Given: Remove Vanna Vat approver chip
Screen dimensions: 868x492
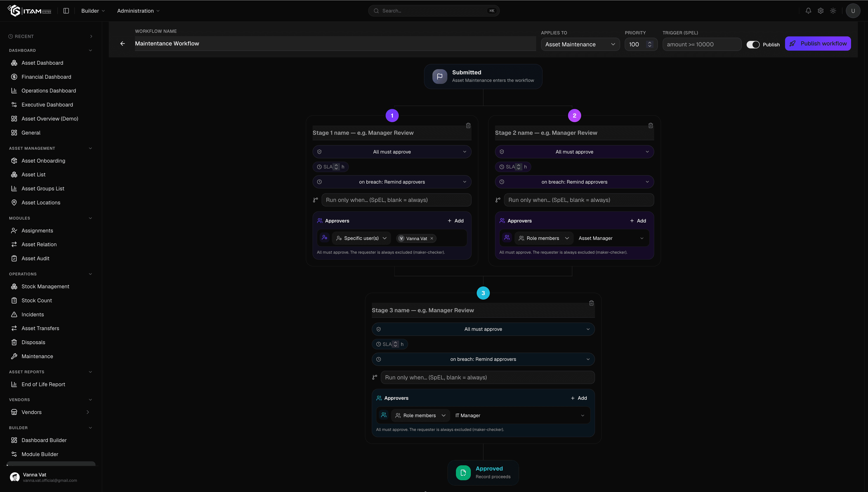Looking at the screenshot, I should point(432,238).
